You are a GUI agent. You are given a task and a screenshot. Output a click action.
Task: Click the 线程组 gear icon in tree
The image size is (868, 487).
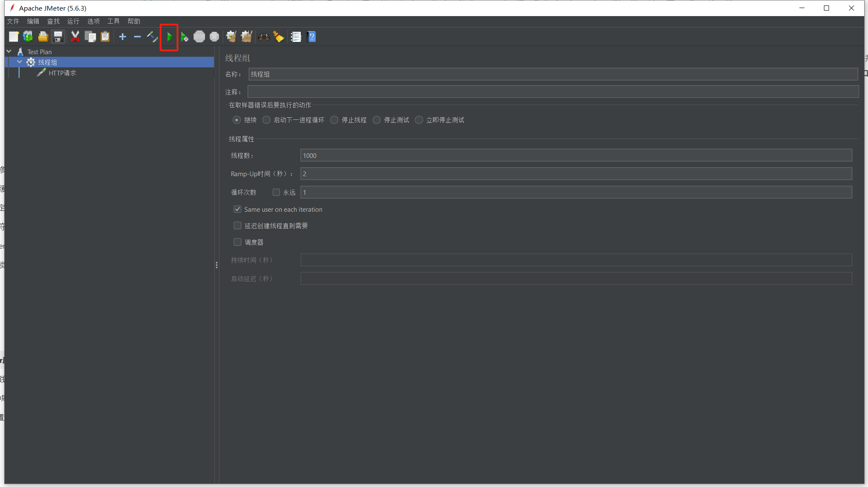31,62
